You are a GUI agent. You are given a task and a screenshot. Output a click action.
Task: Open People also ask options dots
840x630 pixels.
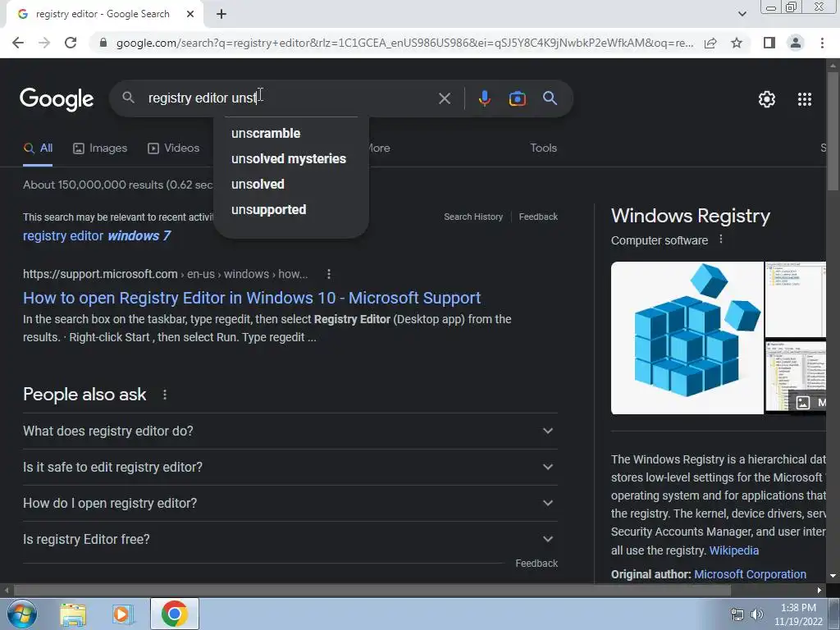[x=165, y=395]
